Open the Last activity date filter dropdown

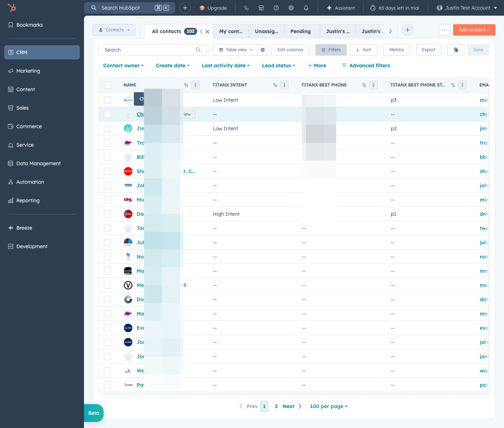[x=226, y=66]
